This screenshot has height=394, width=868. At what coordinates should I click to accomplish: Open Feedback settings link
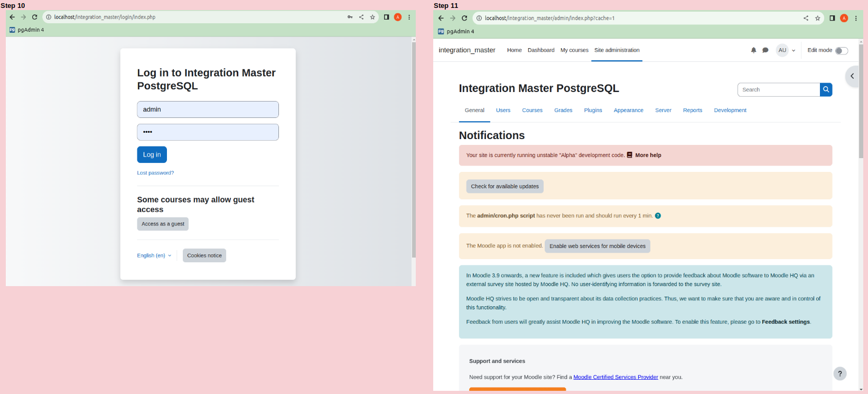[786, 322]
